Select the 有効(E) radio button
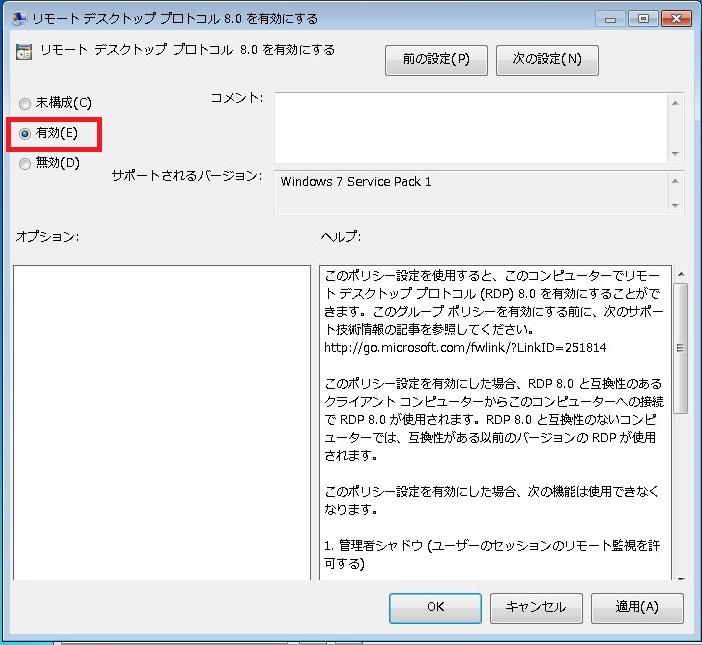 pyautogui.click(x=25, y=133)
